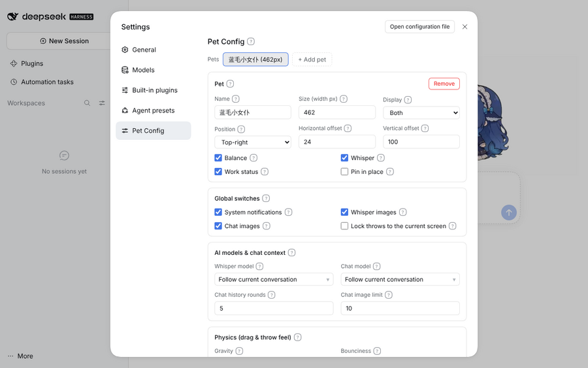Click the help icon beside Chat history rounds
The width and height of the screenshot is (588, 368).
(x=272, y=295)
